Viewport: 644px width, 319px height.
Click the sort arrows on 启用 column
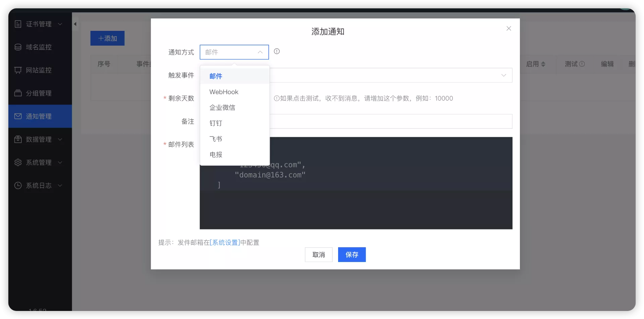543,64
